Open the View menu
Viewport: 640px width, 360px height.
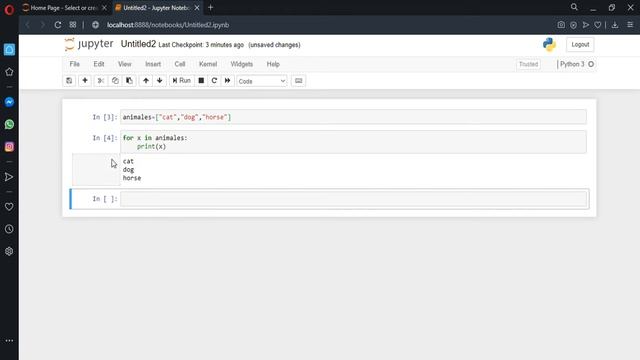tap(124, 64)
